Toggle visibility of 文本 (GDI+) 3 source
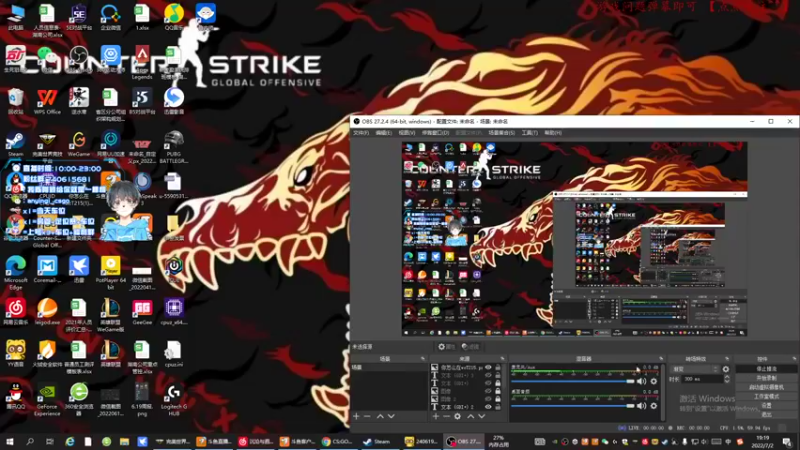This screenshot has height=450, width=800. click(x=488, y=375)
